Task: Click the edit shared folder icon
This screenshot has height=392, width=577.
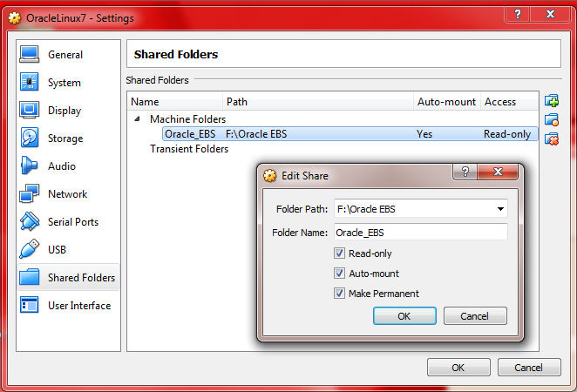Action: click(x=552, y=120)
